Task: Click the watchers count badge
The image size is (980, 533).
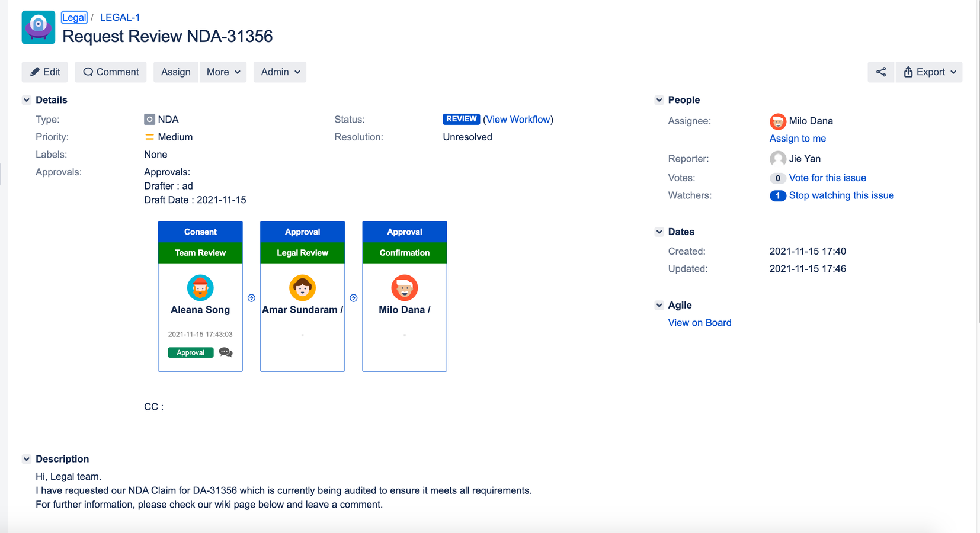Action: 777,195
